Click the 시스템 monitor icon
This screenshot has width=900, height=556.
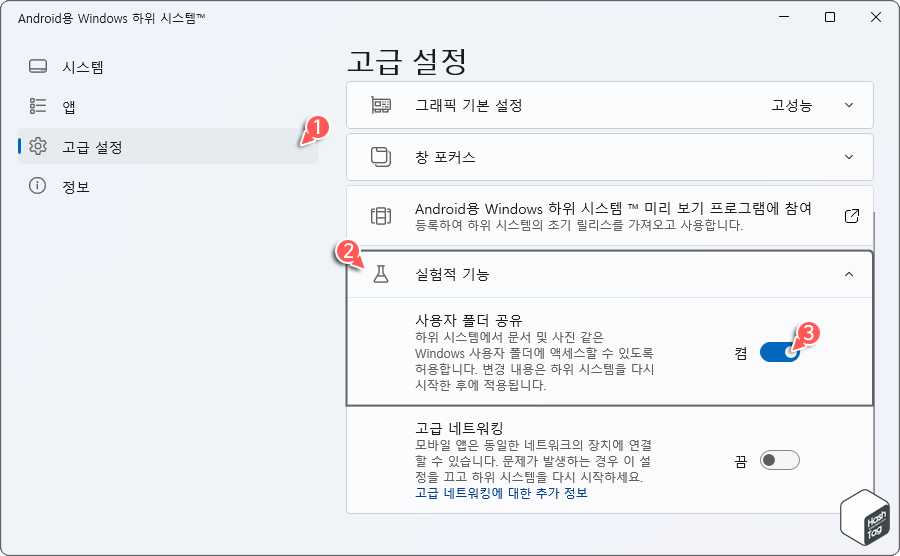(38, 67)
